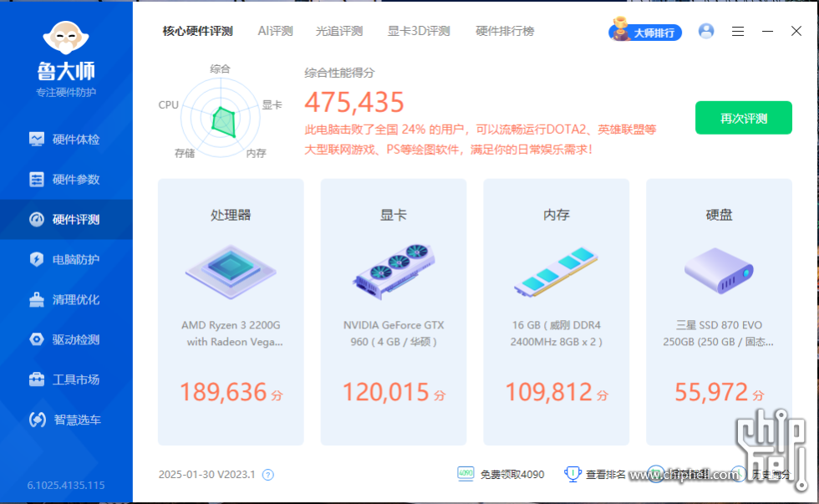
Task: Open 电脑防护 in the sidebar
Action: [66, 260]
